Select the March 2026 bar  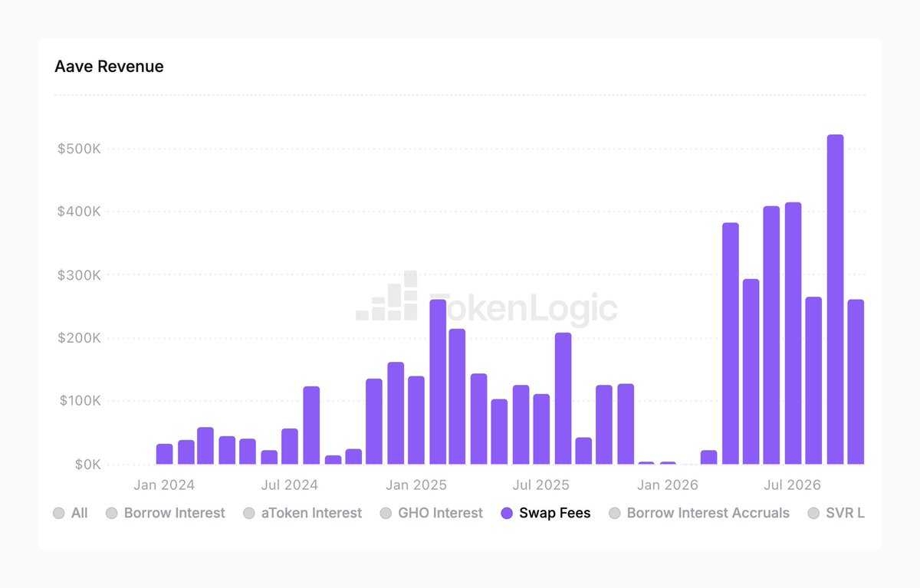click(709, 458)
